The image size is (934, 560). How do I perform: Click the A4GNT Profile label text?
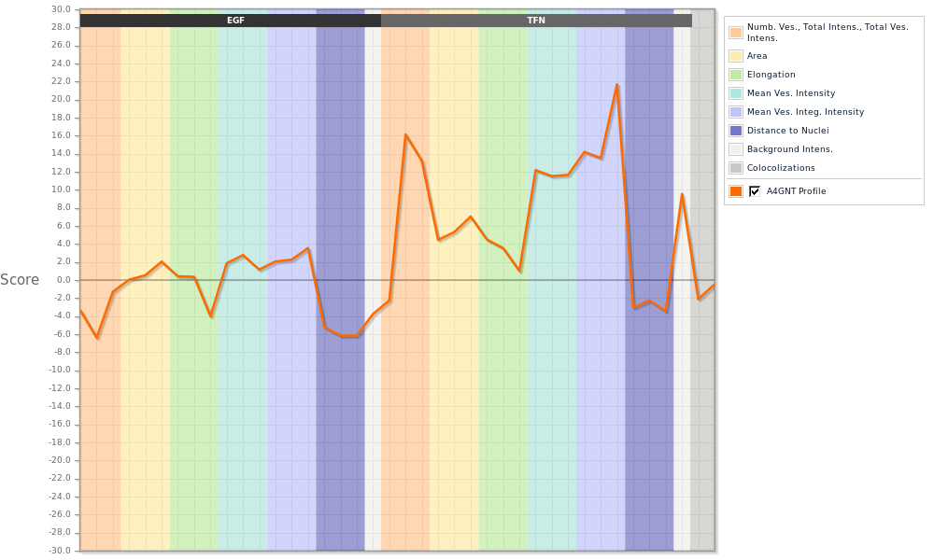pos(796,191)
